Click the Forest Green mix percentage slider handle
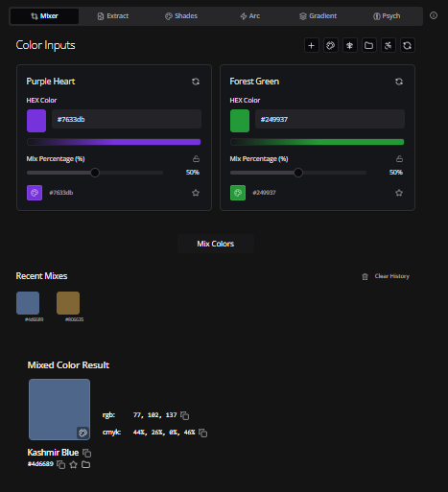Screen dimensions: 448x492 [x=298, y=173]
